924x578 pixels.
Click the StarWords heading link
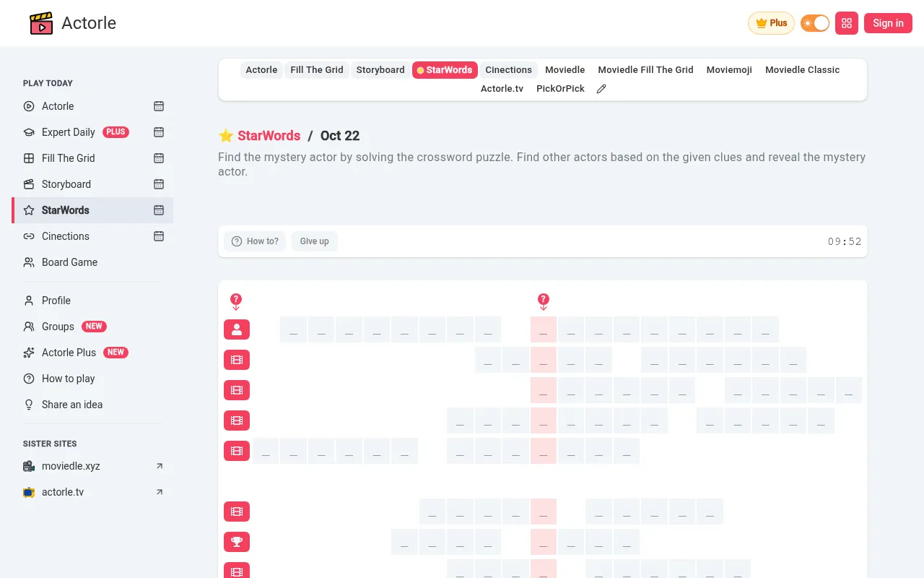point(269,136)
